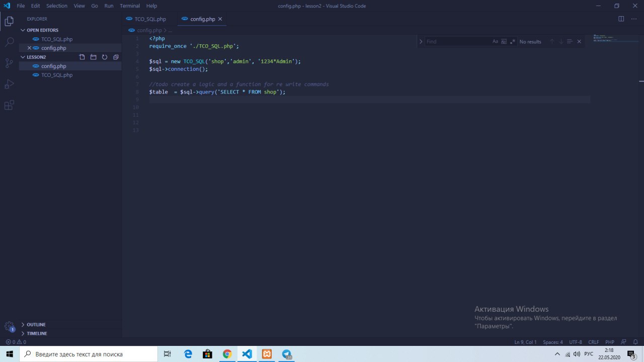Expand the OUTLINE section
Screen dimensions: 644x362
pos(36,325)
